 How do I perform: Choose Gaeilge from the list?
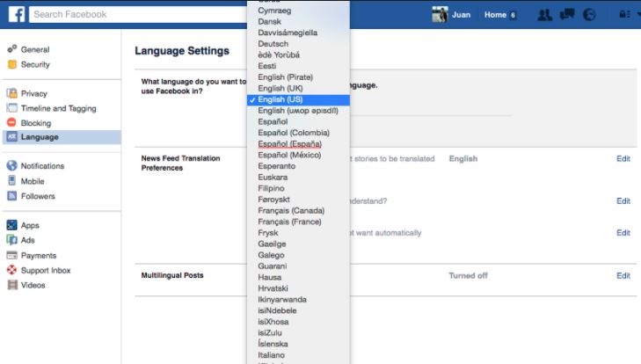[272, 244]
